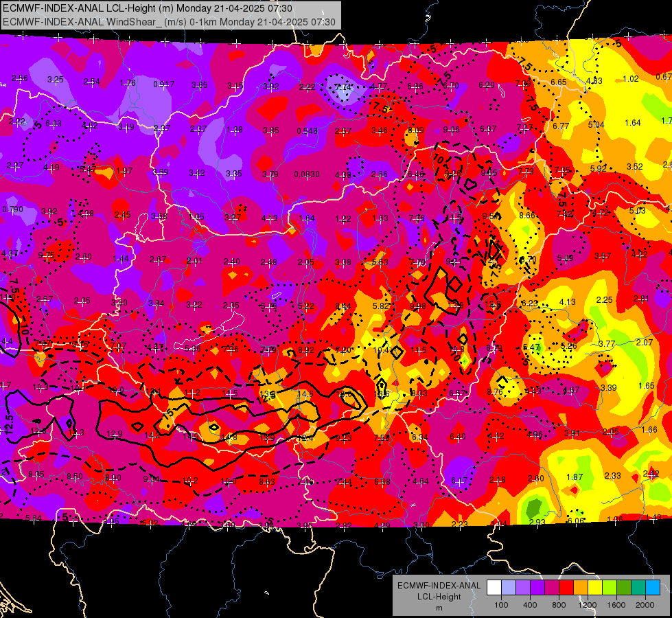Click the legend tick label 1200

pos(587,605)
